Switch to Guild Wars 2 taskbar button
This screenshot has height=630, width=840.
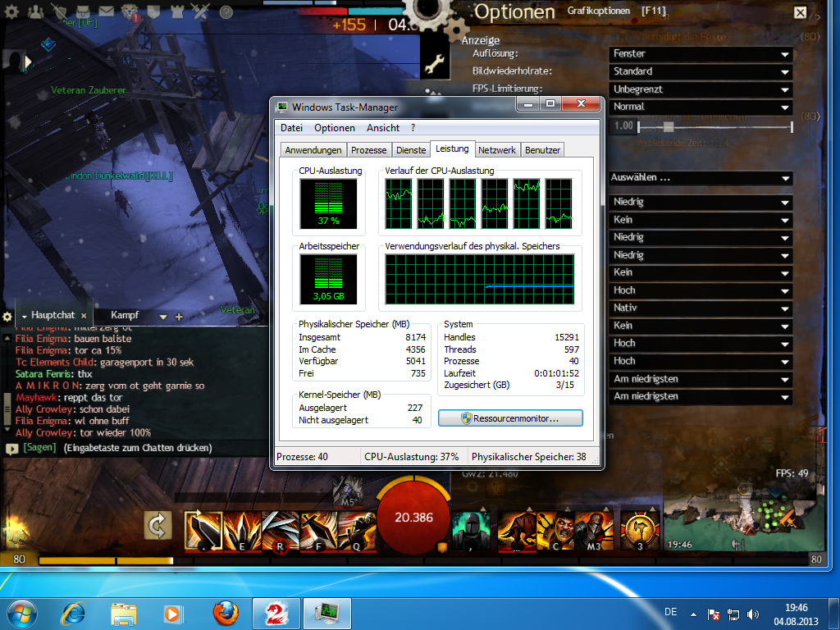(276, 614)
